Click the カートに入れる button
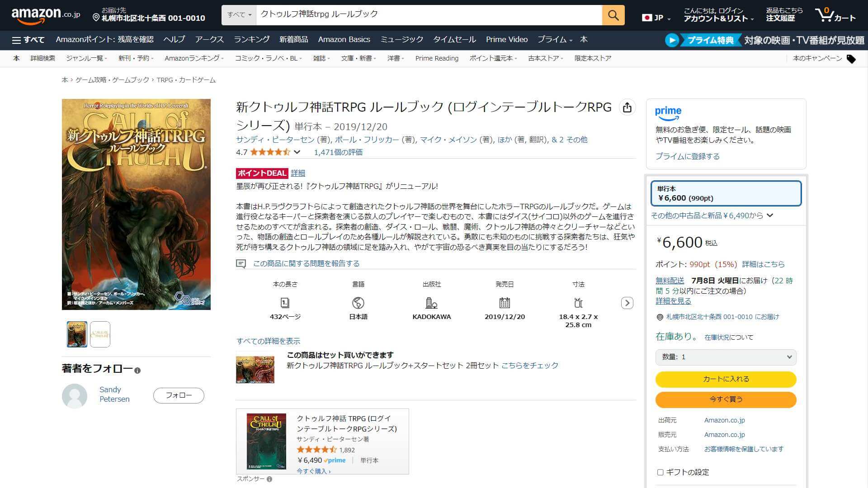 (x=726, y=379)
